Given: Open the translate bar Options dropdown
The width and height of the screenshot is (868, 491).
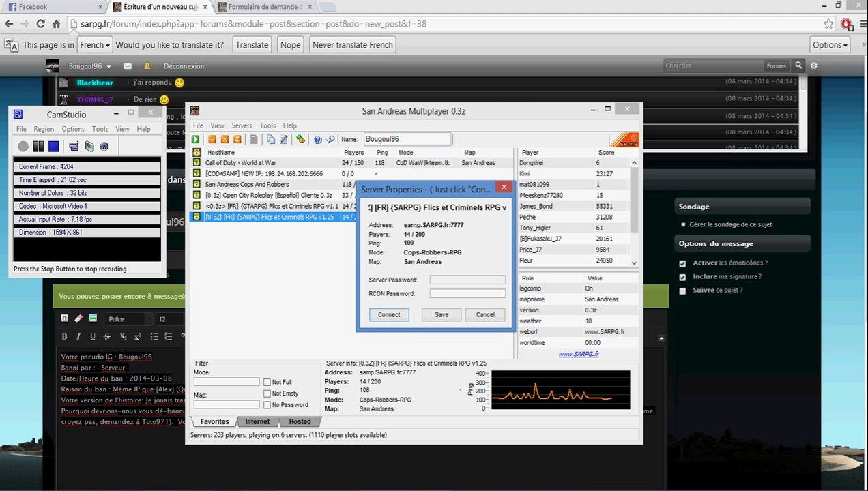Looking at the screenshot, I should coord(830,45).
